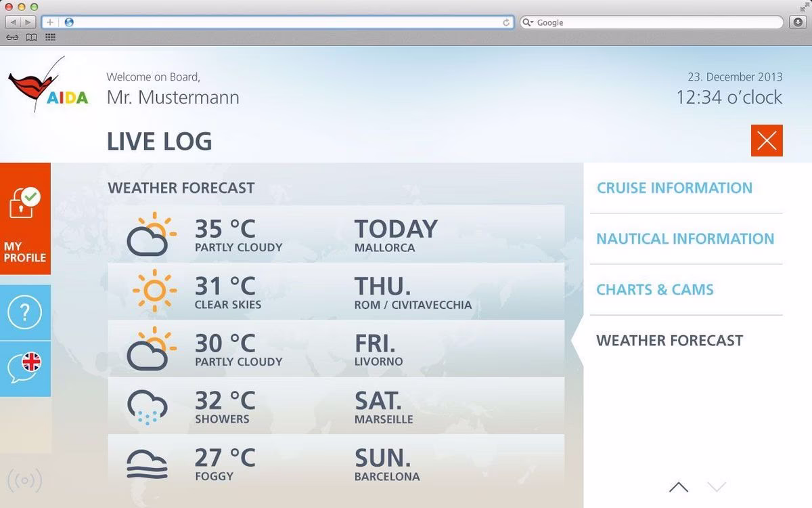Click the down chevron below the sidebar menu

[x=717, y=486]
